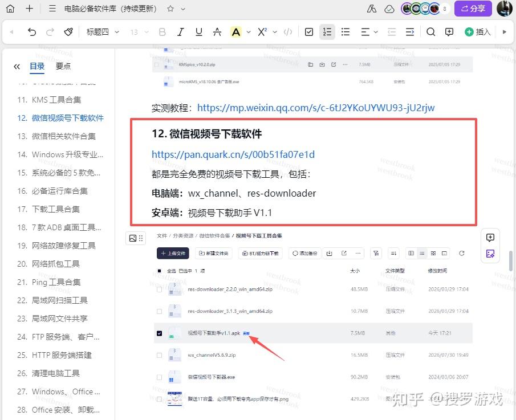View the collaborator avatars list
This screenshot has width=516, height=420.
[x=425, y=9]
